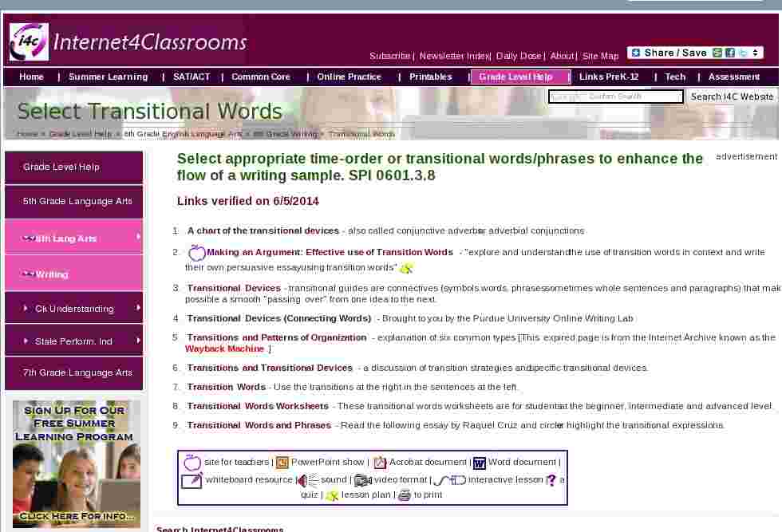Click the quiz question mark icon

point(551,481)
